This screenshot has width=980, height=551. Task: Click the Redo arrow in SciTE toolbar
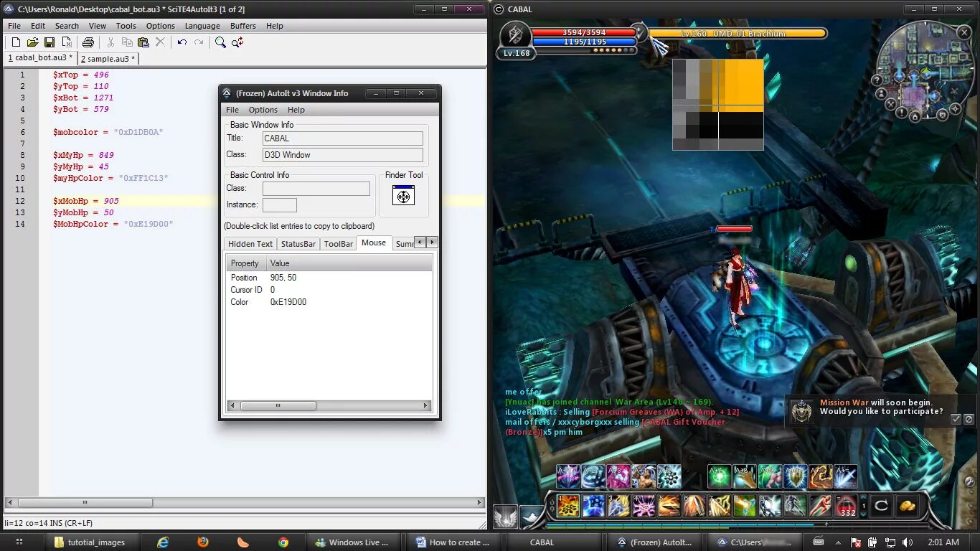tap(199, 42)
